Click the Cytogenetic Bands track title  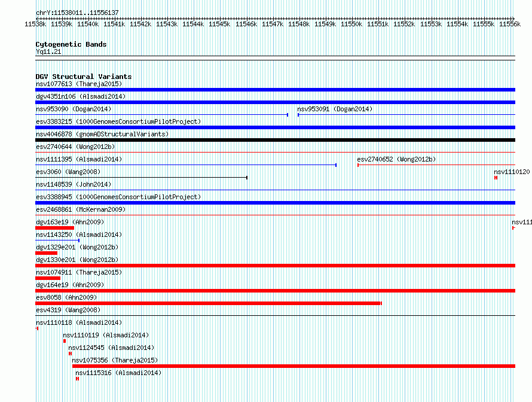coord(71,44)
